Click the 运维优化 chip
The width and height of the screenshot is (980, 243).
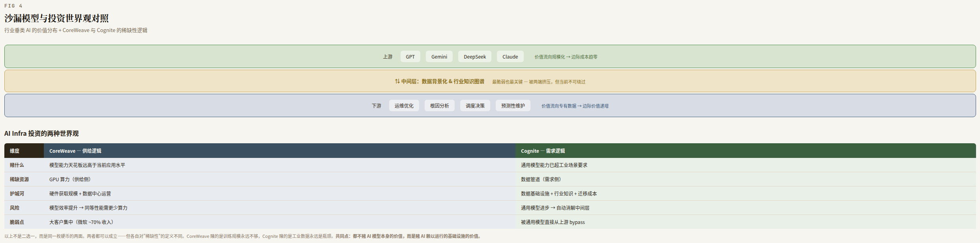tap(404, 106)
